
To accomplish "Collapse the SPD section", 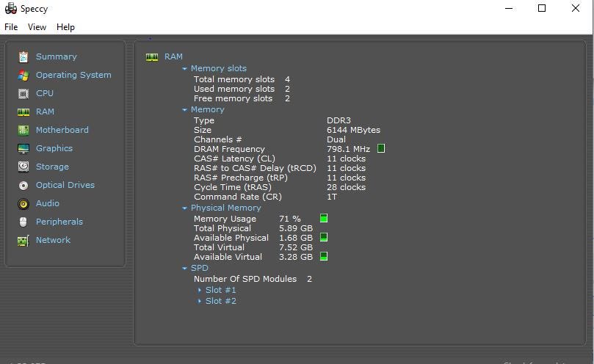I will (x=184, y=269).
